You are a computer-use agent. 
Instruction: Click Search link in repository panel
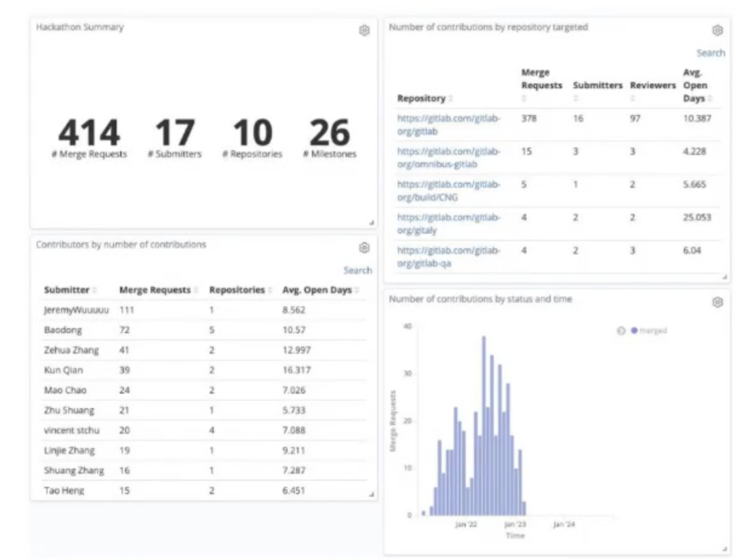pyautogui.click(x=710, y=53)
